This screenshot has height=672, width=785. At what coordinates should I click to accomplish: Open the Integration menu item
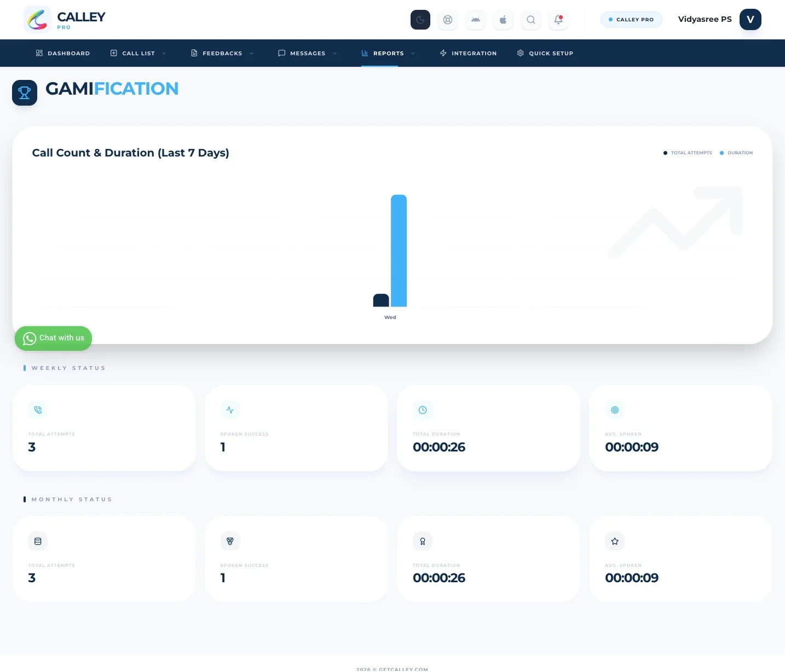(x=468, y=53)
